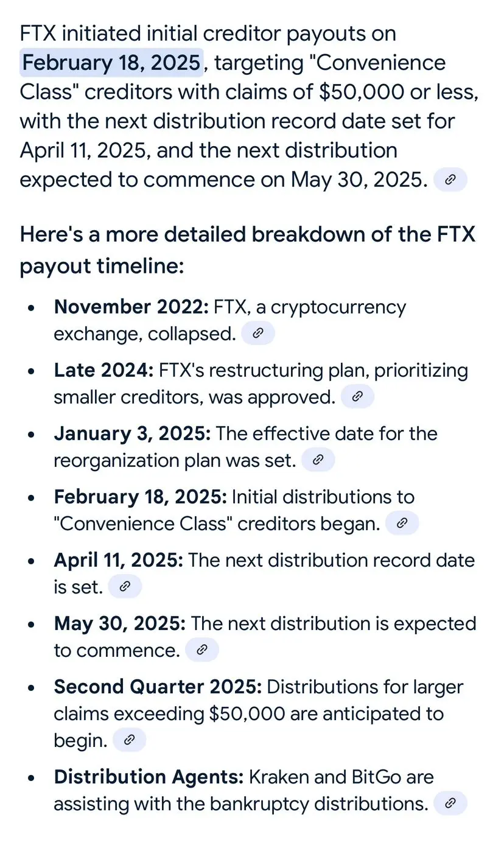Select the highlighted February 18, 2025 date
This screenshot has width=504, height=848.
click(111, 63)
